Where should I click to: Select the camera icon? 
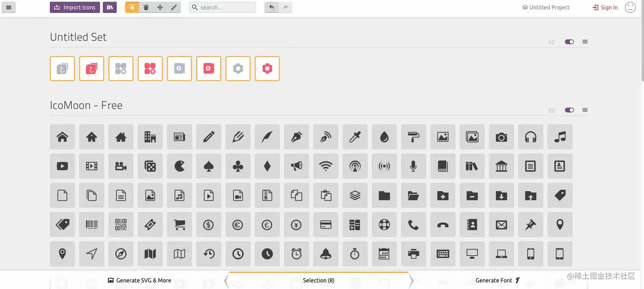(501, 137)
